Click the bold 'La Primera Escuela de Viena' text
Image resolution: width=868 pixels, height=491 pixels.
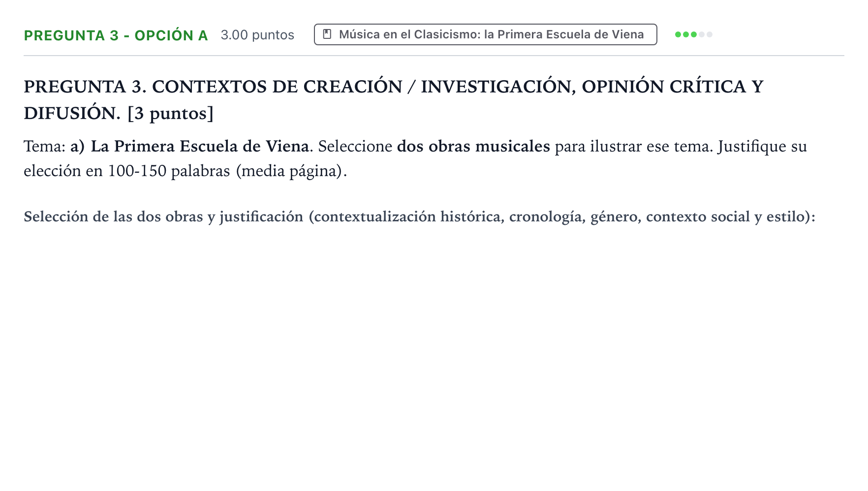click(200, 147)
